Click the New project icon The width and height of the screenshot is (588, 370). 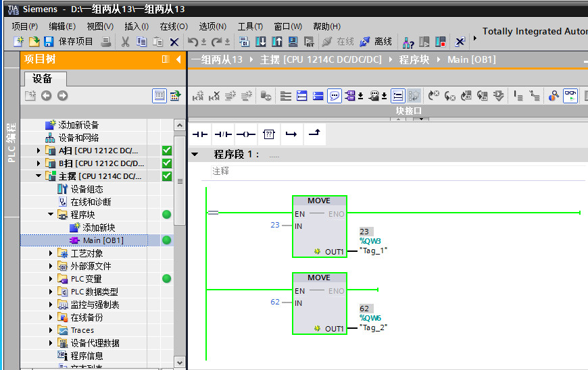(18, 41)
